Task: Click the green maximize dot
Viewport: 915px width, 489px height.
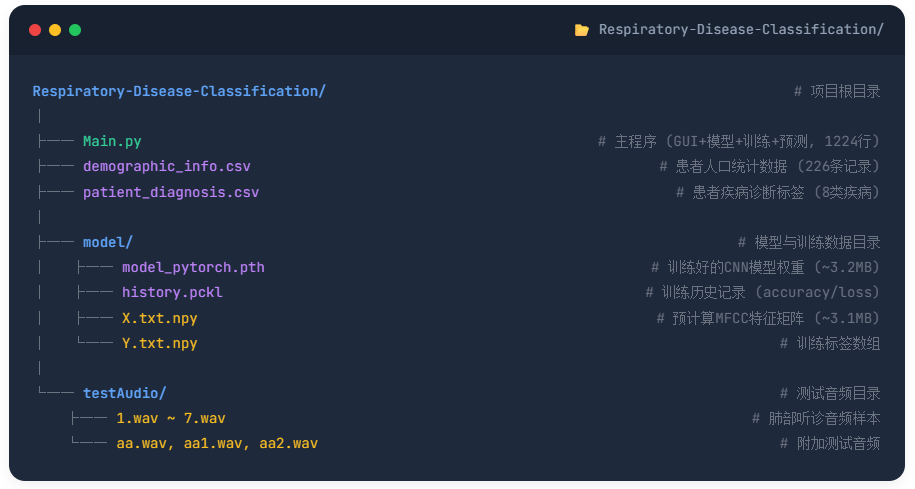Action: pyautogui.click(x=75, y=30)
